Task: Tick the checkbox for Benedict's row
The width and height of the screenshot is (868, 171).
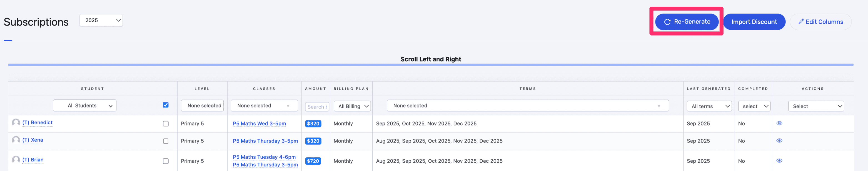Action: [165, 124]
